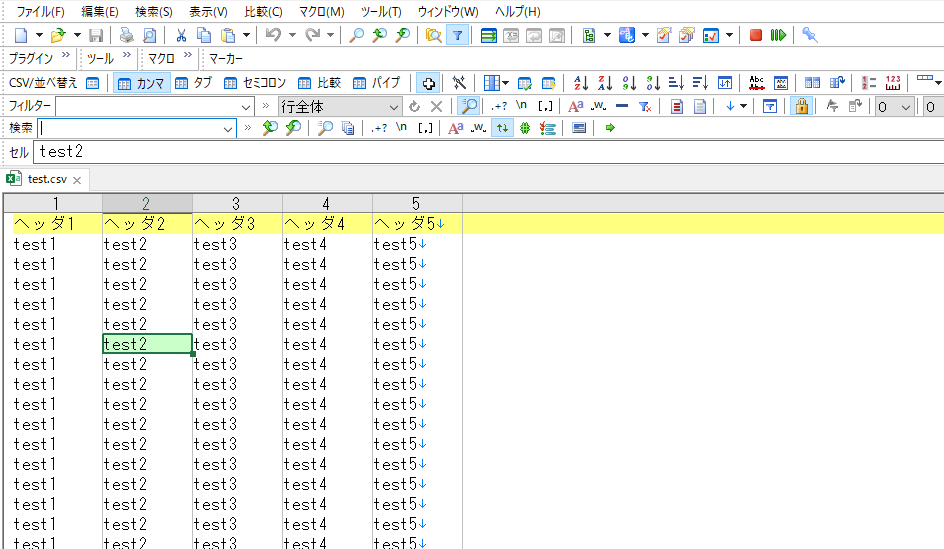
Task: Sort column Z to A descending
Action: (605, 82)
